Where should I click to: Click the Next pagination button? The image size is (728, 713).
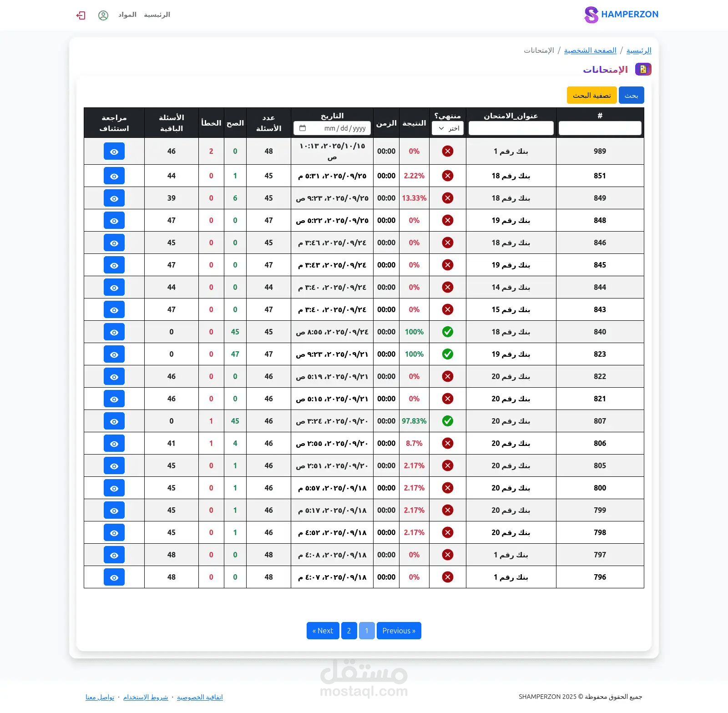tap(323, 631)
